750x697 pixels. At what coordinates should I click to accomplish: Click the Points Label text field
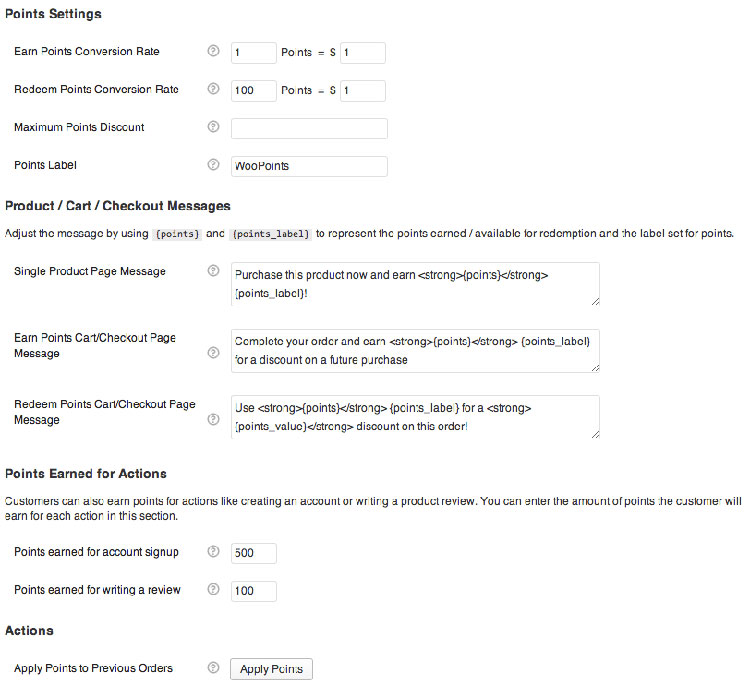coord(309,166)
